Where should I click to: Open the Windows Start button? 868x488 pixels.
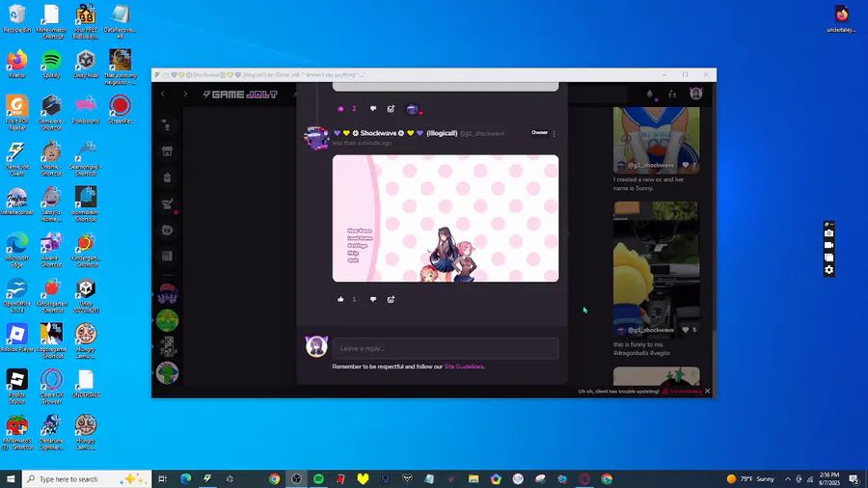pyautogui.click(x=11, y=479)
